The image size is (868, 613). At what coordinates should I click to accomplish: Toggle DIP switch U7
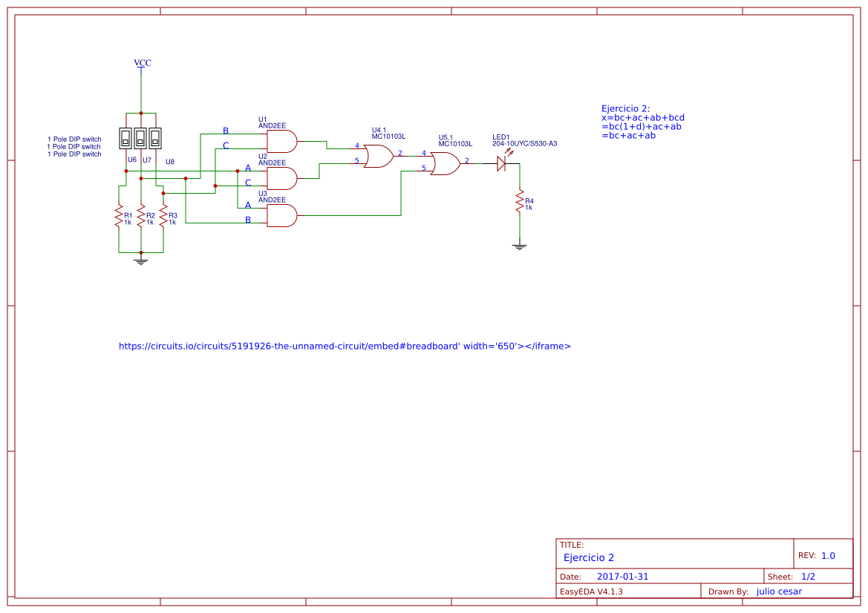pyautogui.click(x=140, y=137)
